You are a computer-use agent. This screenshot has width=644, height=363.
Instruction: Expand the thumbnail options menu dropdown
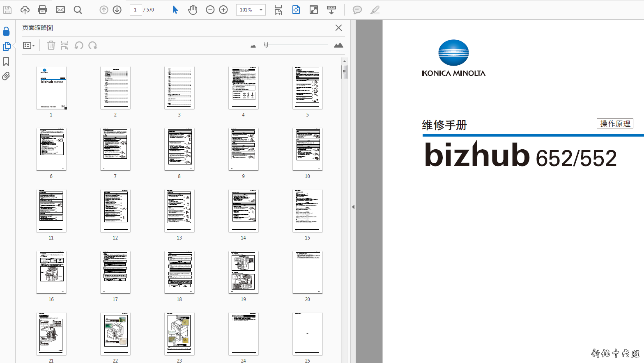point(29,46)
